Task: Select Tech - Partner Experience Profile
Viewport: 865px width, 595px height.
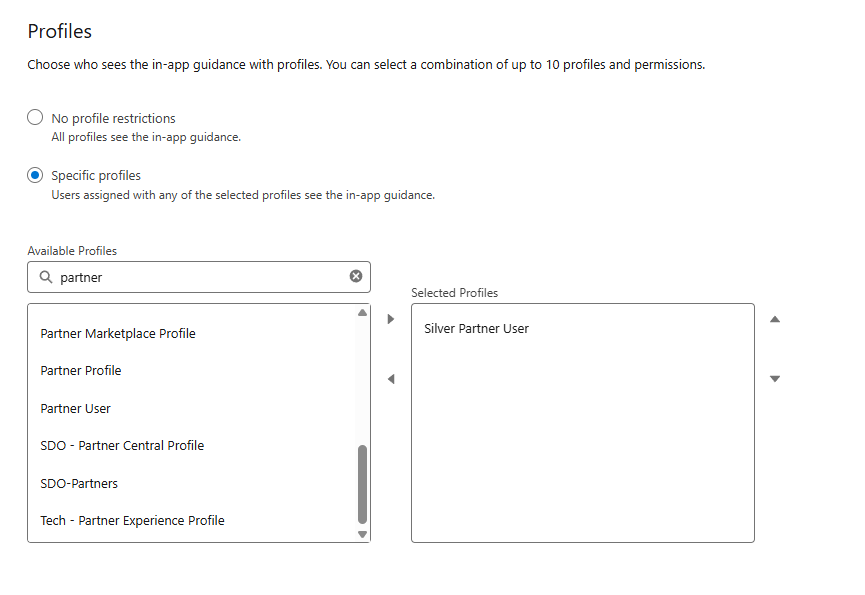Action: pos(132,521)
